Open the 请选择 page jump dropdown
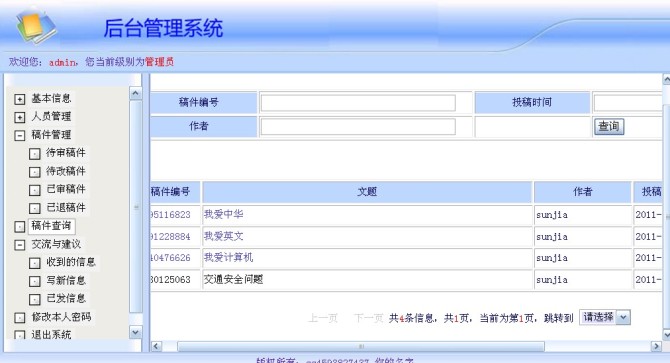Image resolution: width=670 pixels, height=363 pixels. [605, 317]
